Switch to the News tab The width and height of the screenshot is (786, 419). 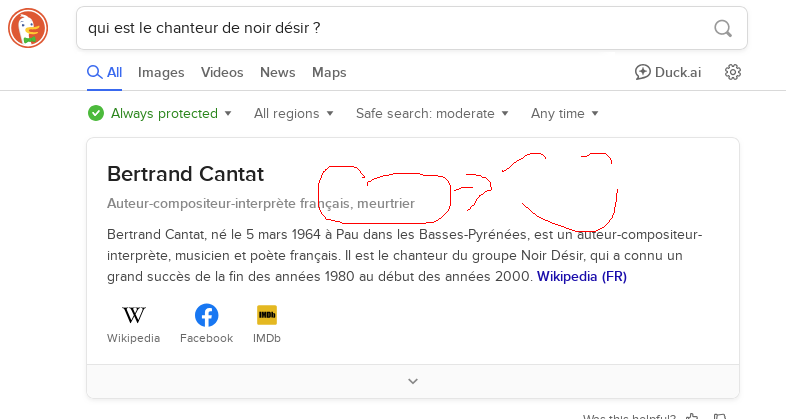click(277, 72)
